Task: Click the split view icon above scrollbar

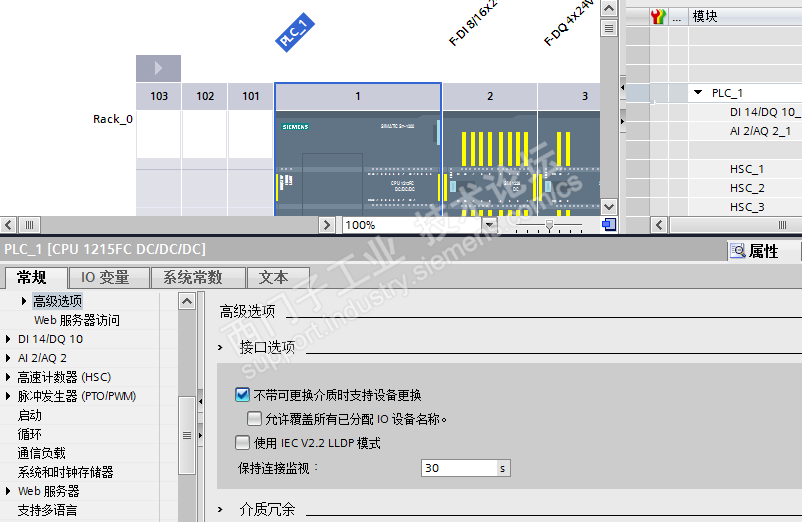Action: click(609, 28)
